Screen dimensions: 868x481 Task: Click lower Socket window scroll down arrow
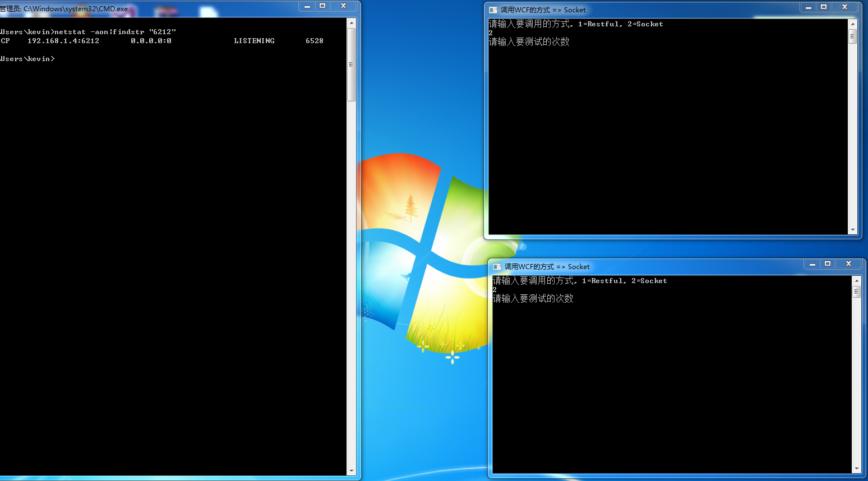(x=857, y=469)
